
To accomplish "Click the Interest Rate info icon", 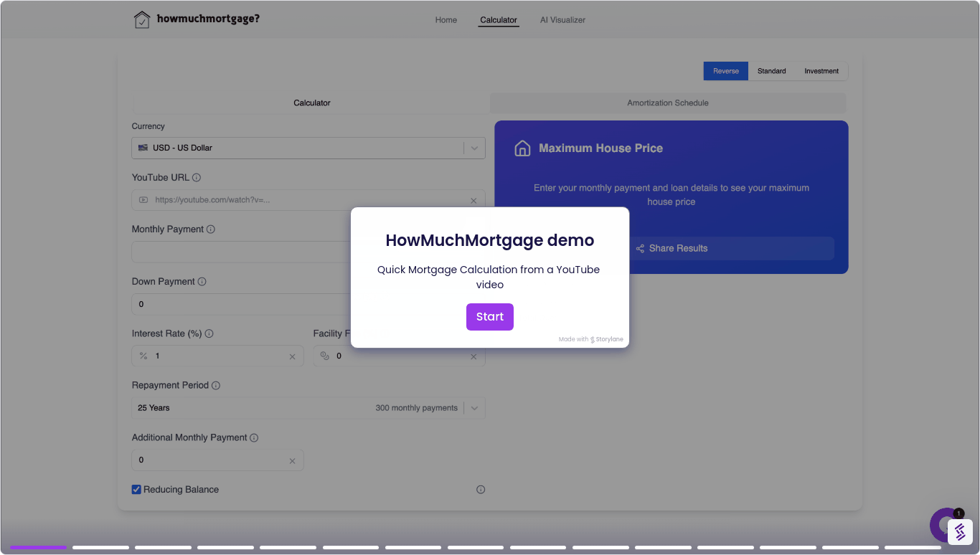I will coord(209,333).
